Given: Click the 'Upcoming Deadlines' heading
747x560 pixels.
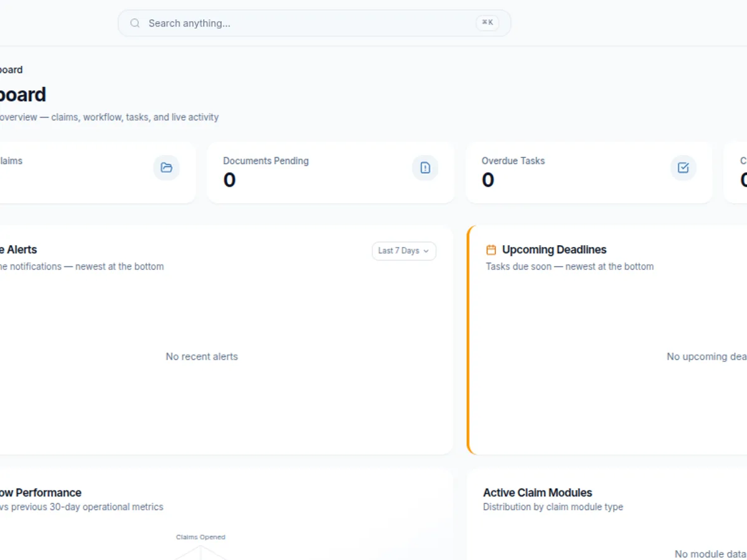Looking at the screenshot, I should (554, 250).
